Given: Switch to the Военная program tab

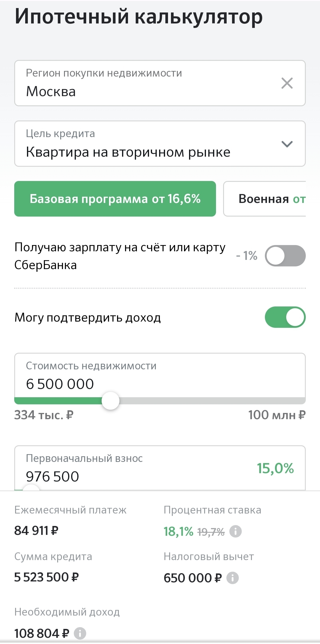Looking at the screenshot, I should pyautogui.click(x=265, y=199).
